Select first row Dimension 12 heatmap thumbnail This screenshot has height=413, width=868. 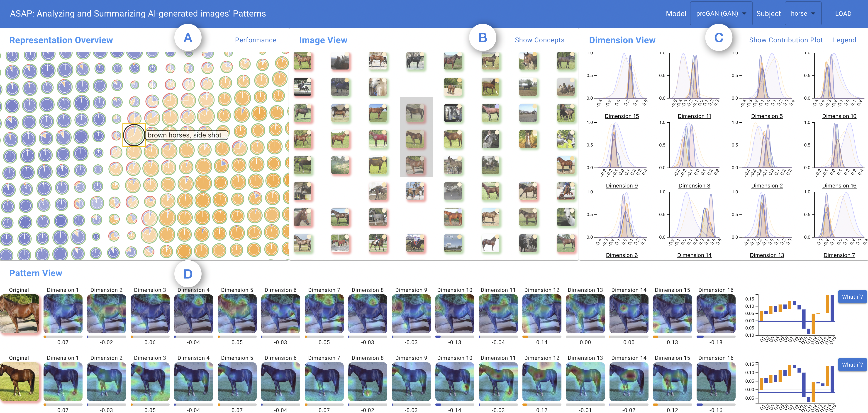coord(541,314)
